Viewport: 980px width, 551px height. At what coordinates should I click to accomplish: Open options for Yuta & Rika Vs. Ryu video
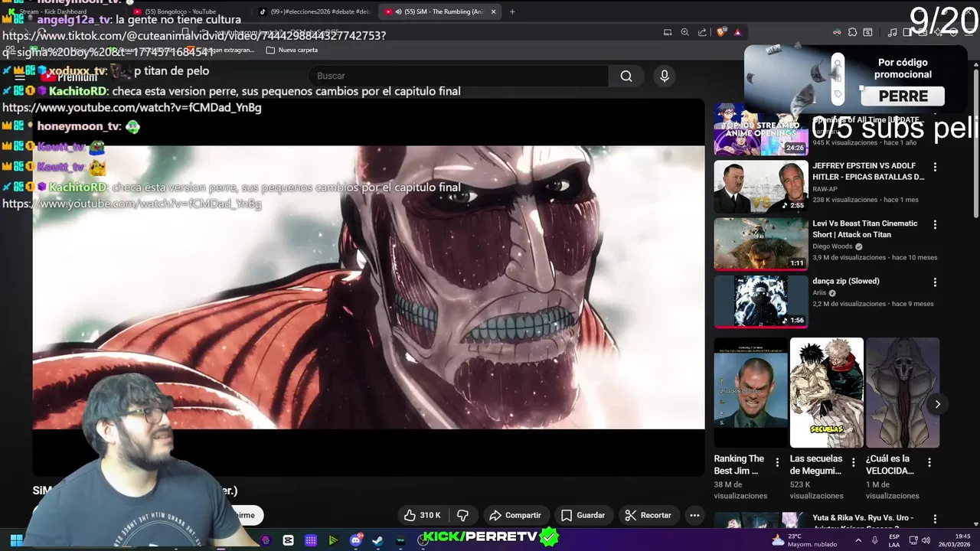pyautogui.click(x=935, y=520)
